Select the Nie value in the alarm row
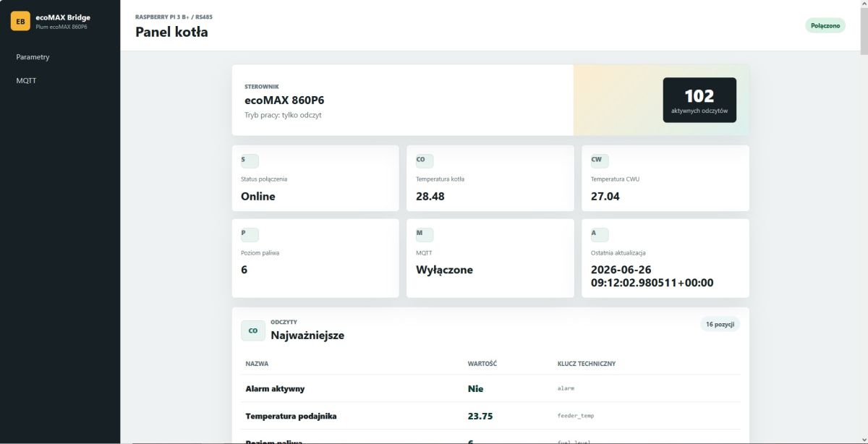This screenshot has width=868, height=444. coord(475,389)
